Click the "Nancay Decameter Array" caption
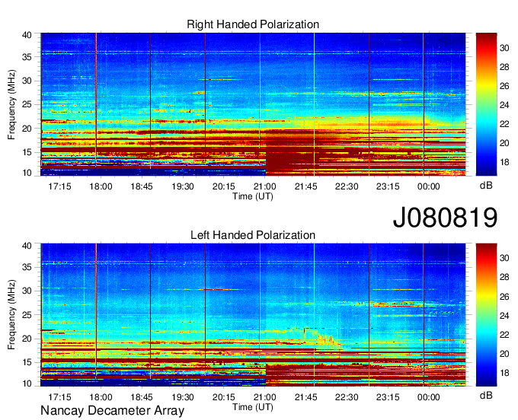 pyautogui.click(x=112, y=411)
